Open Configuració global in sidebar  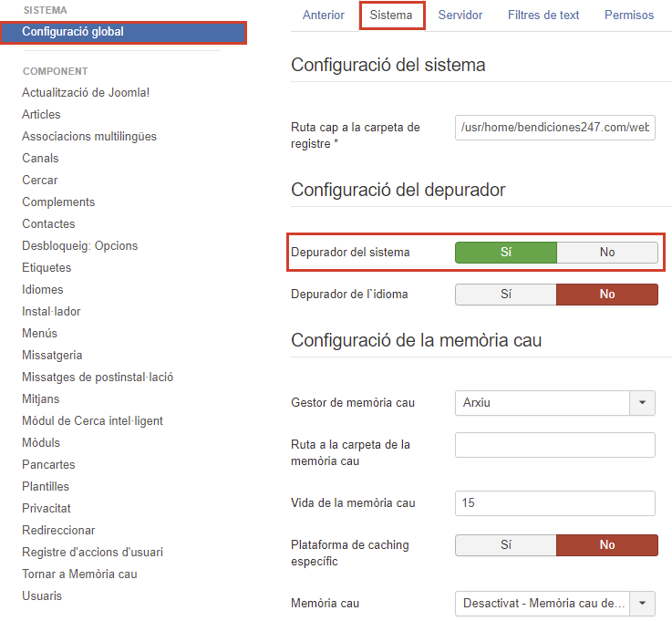tap(73, 32)
